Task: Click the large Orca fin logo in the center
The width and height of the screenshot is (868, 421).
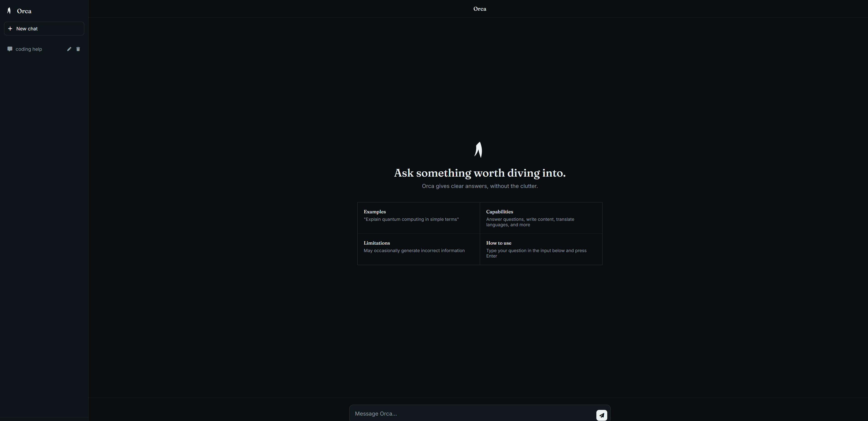Action: 479,150
